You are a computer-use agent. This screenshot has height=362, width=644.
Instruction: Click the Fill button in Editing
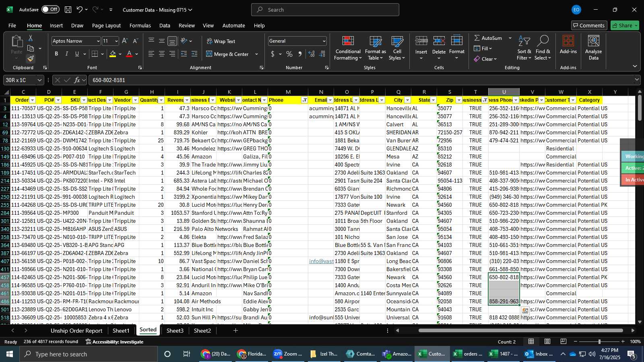tap(483, 48)
